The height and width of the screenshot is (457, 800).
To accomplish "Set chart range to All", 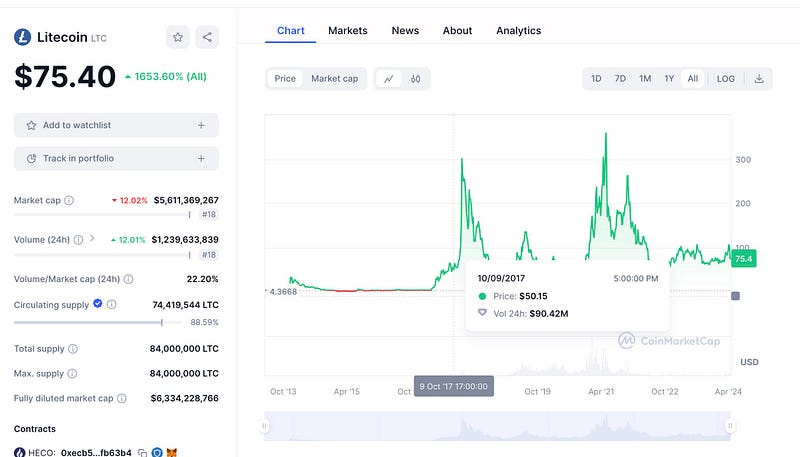I will (692, 79).
